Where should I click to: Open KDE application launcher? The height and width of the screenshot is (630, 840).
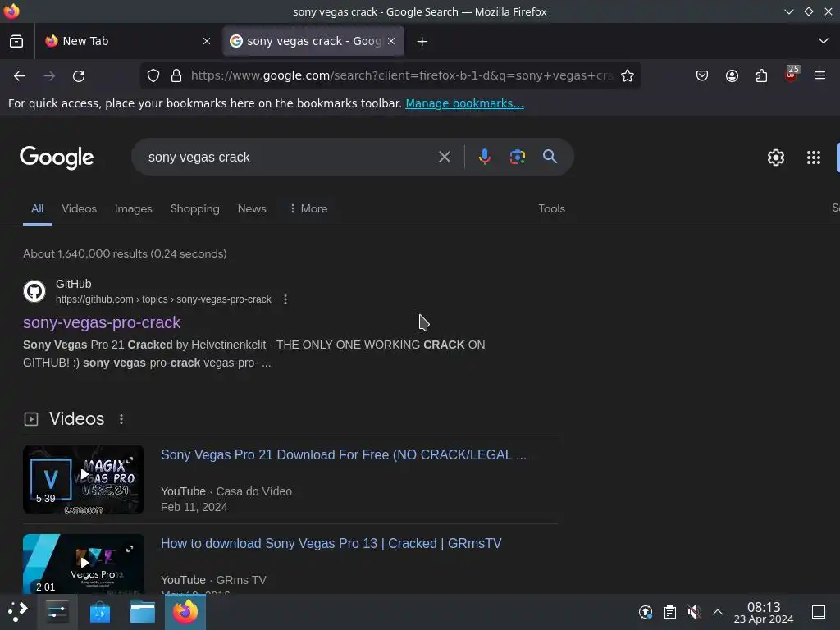(x=18, y=612)
